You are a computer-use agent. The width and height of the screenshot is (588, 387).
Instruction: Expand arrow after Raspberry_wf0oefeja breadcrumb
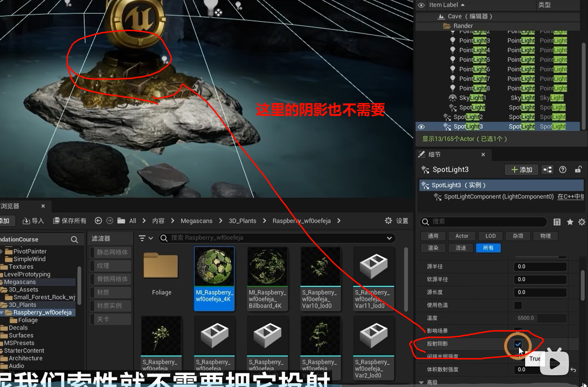[339, 221]
